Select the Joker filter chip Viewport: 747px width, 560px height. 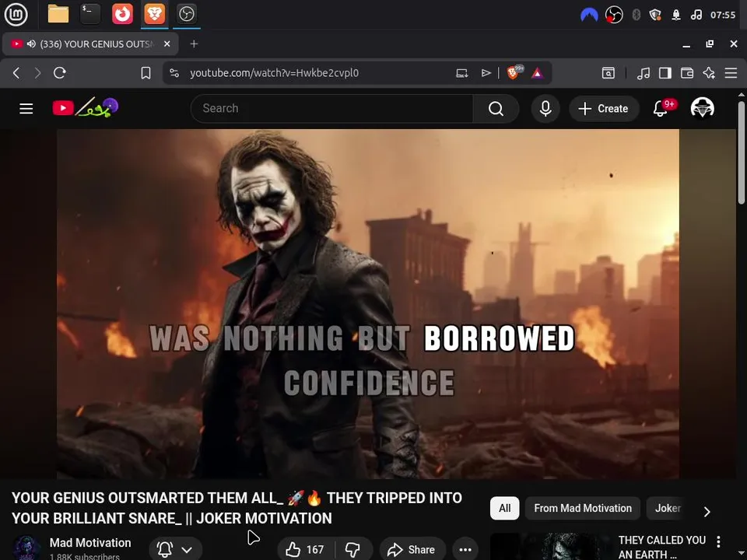click(x=668, y=508)
